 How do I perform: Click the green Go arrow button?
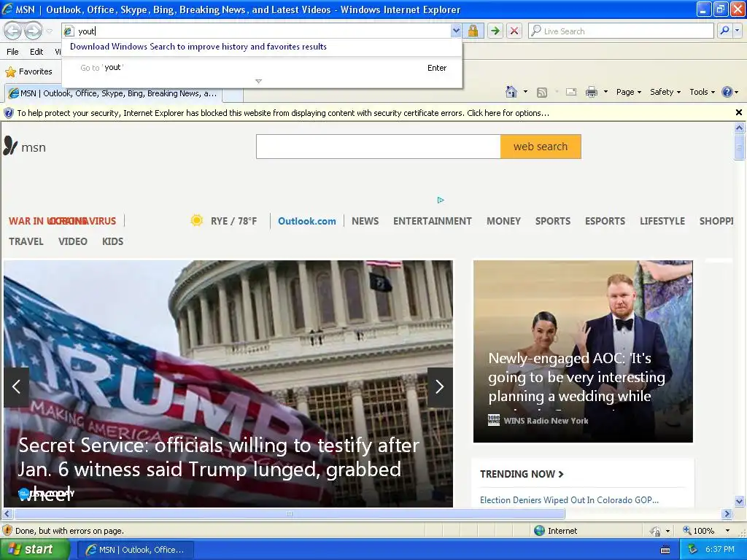click(x=495, y=31)
